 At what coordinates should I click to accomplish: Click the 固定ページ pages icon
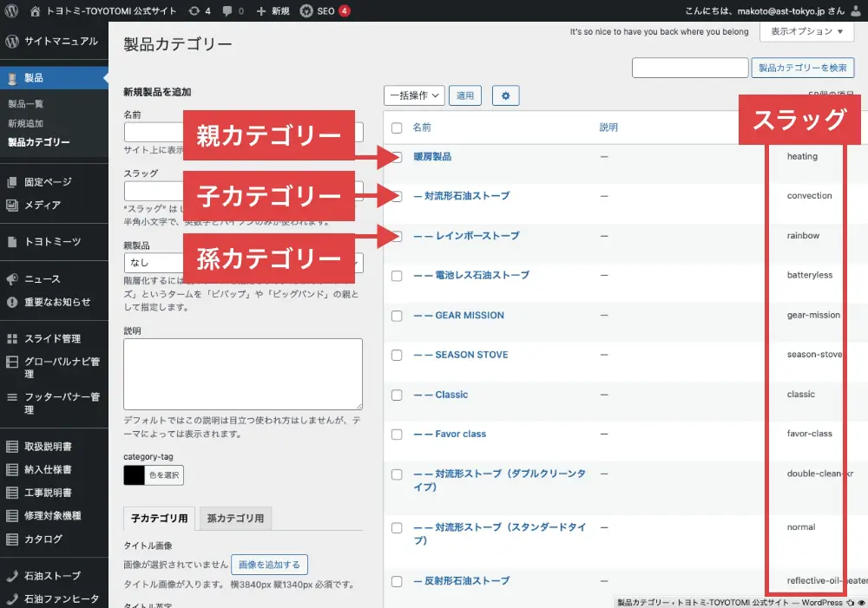(x=12, y=182)
